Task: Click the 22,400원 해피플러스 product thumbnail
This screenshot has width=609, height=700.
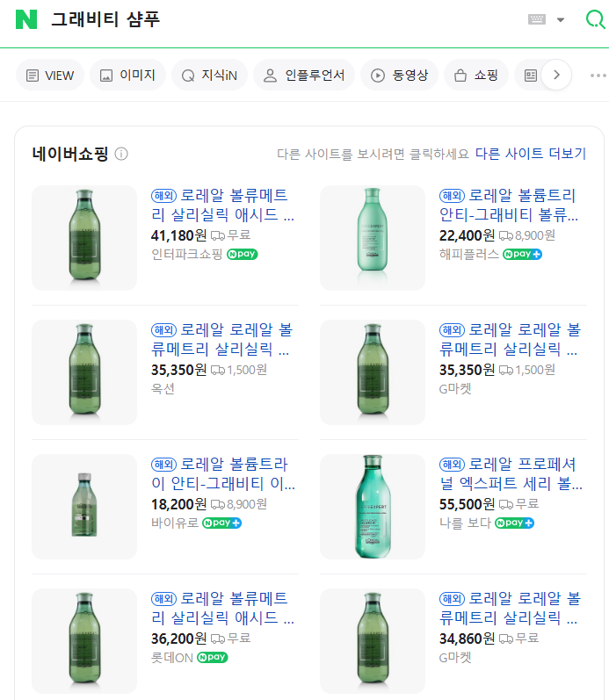Action: tap(373, 238)
